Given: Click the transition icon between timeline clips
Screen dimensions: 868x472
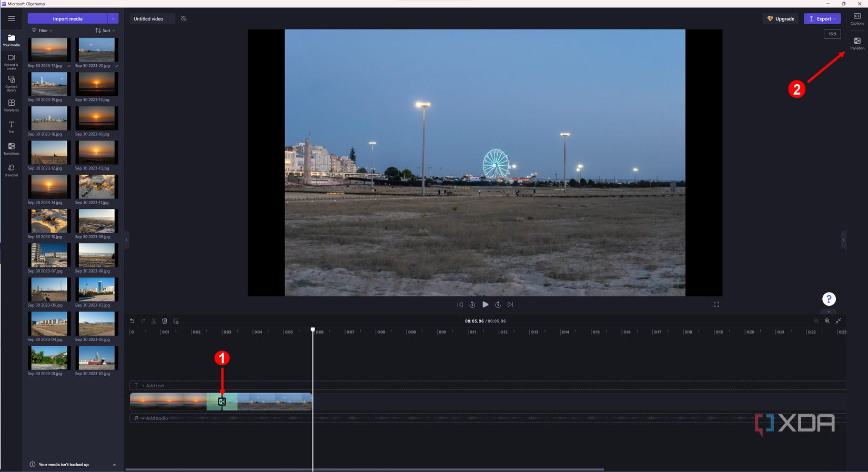Looking at the screenshot, I should [x=222, y=401].
